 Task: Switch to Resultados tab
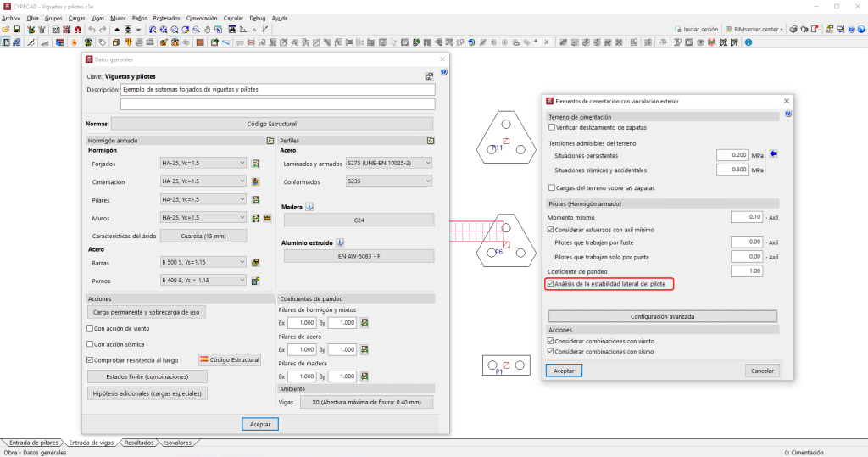138,443
